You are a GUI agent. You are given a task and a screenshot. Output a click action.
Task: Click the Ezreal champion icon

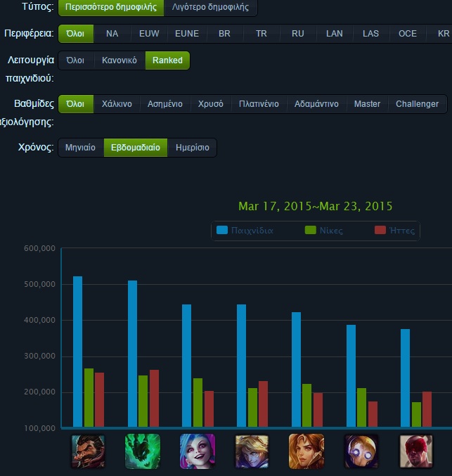[252, 451]
